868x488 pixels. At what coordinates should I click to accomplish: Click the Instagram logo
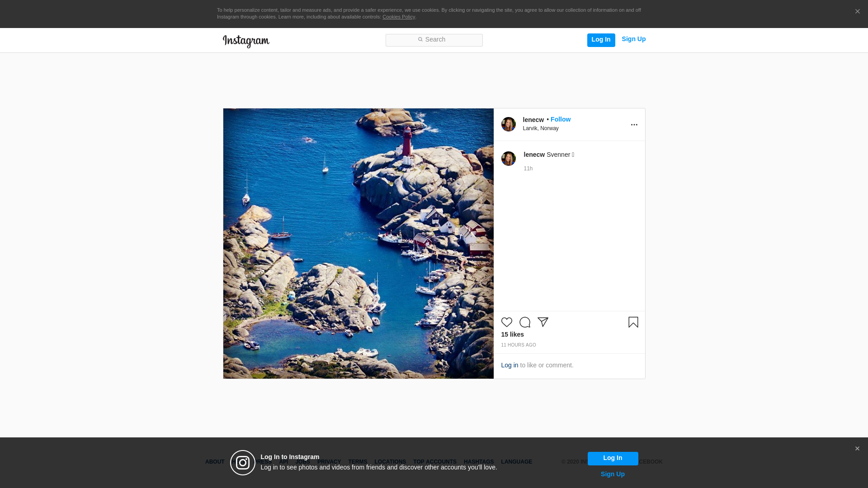point(246,41)
